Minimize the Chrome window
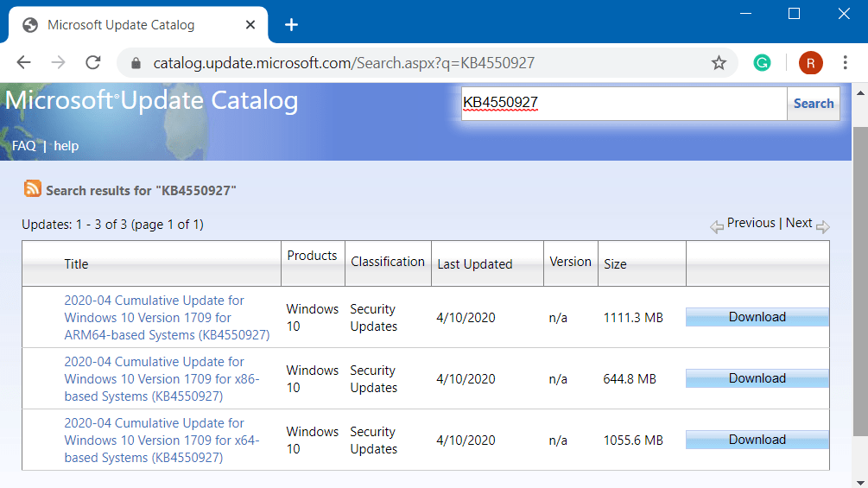Viewport: 868px width, 488px height. point(745,14)
